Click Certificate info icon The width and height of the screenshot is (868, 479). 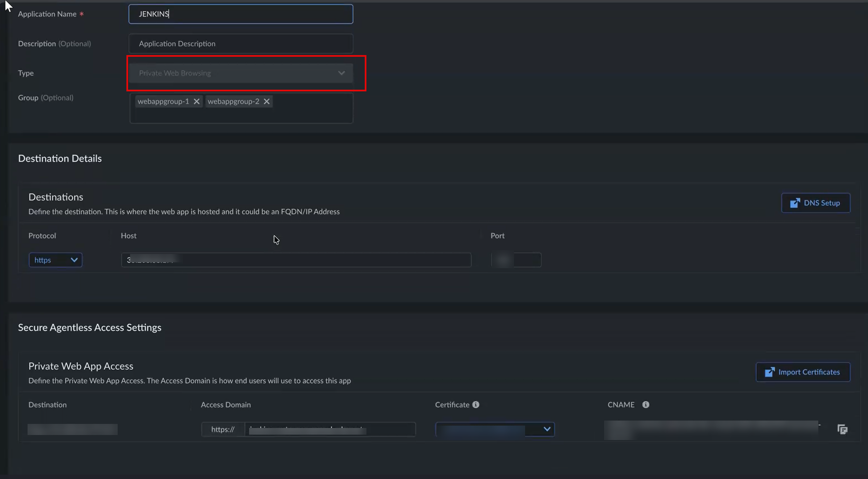click(x=475, y=405)
